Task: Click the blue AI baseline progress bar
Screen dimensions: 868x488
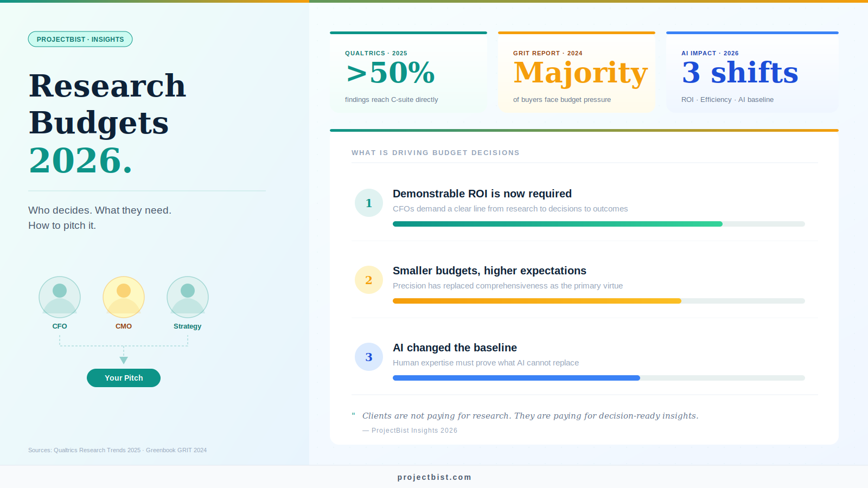Action: [x=599, y=378]
